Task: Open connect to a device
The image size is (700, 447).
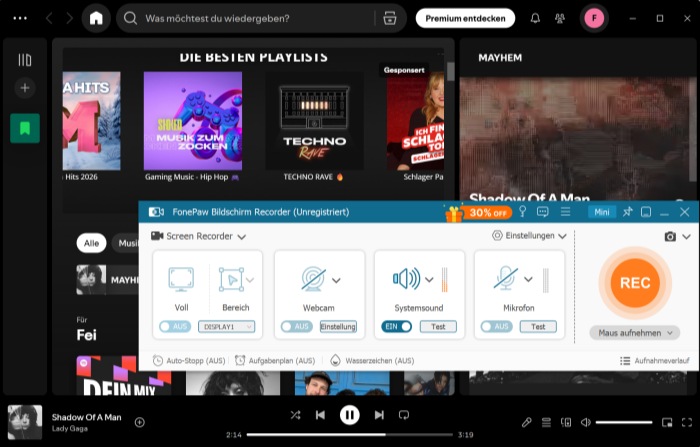Action: 566,422
